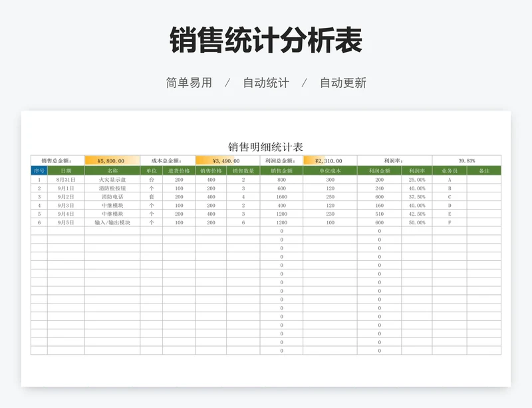Screen dimensions: 532x408
Task: Select the 利润金额 column header
Action: pos(379,170)
